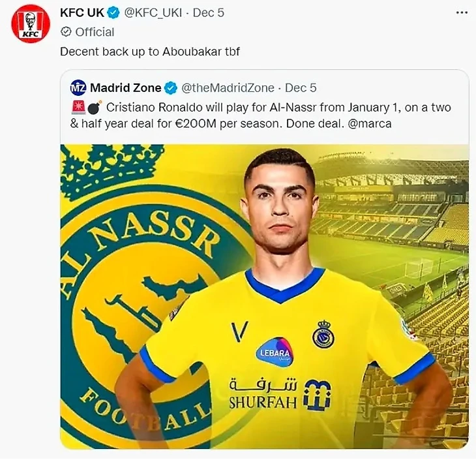Click Madrid Zone's verified badge
The image size is (476, 462).
[171, 87]
